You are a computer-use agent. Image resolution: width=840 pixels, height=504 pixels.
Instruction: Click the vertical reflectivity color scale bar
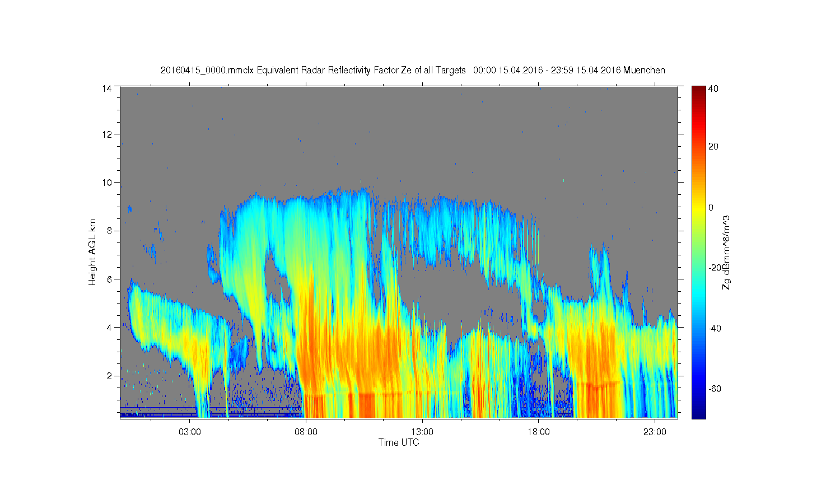(x=698, y=252)
